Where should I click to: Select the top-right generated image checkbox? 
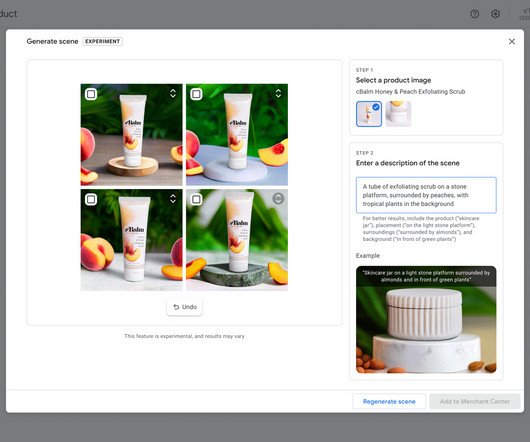tap(196, 94)
